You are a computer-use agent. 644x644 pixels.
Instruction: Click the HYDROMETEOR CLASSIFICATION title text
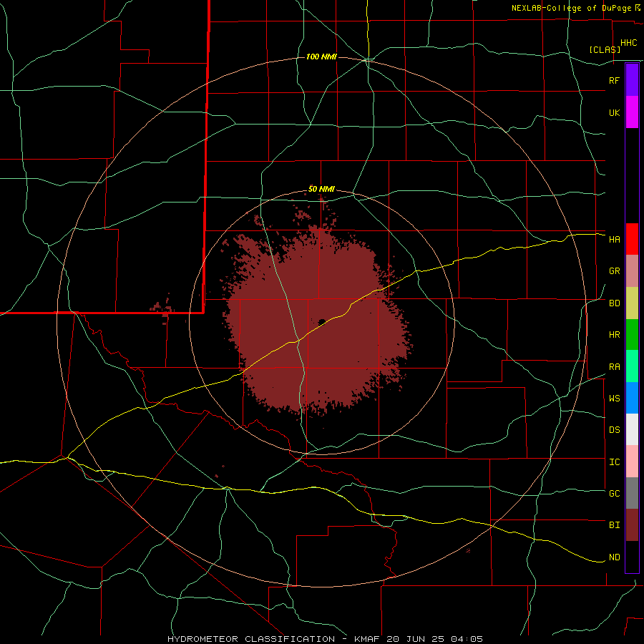click(x=251, y=639)
